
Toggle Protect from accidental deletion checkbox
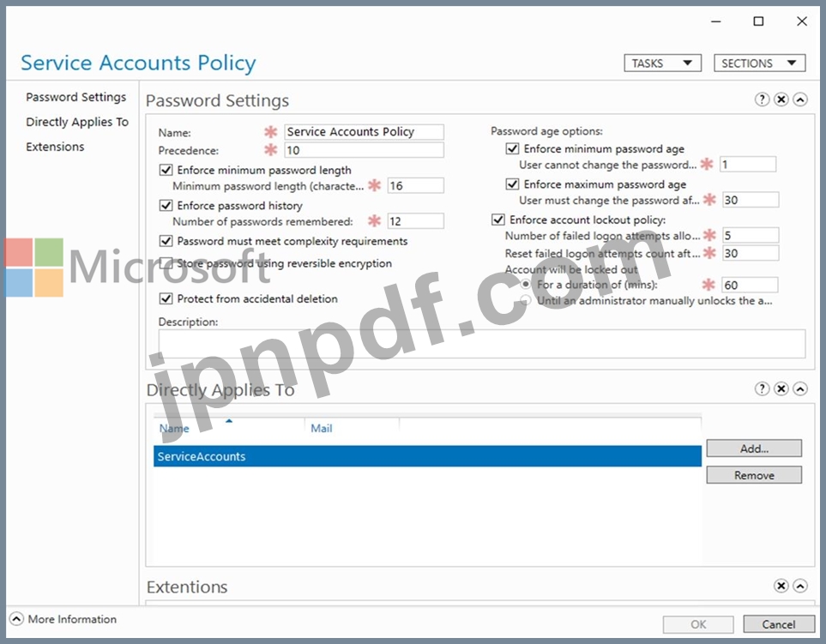[166, 298]
